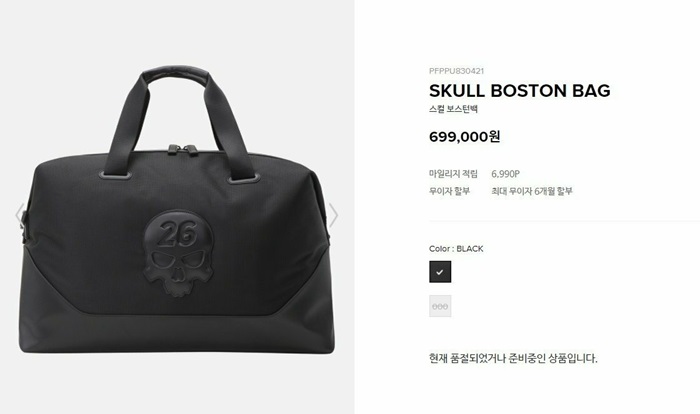Click the bag's top zipper pulls
This screenshot has height=414, width=700.
(x=183, y=150)
